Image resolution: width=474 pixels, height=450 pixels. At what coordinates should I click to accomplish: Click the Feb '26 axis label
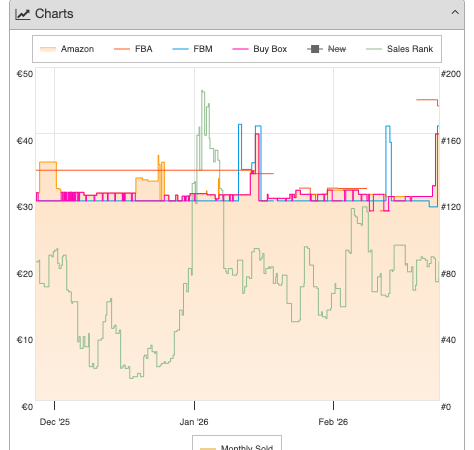click(333, 422)
